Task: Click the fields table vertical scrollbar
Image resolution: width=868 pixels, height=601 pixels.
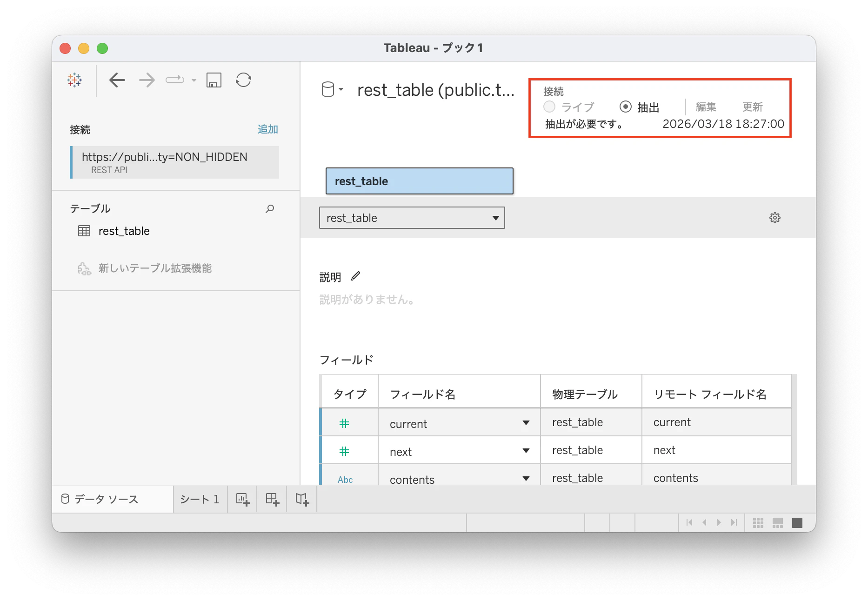Action: pos(795,429)
